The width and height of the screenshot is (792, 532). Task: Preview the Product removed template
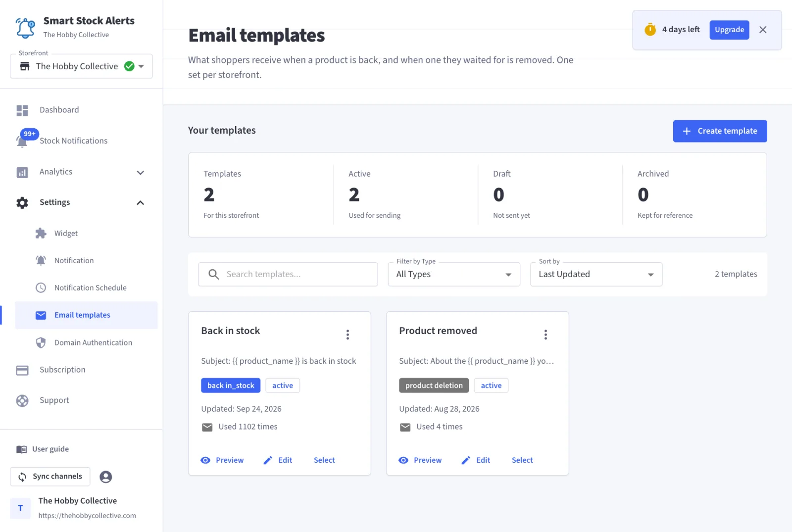(x=420, y=460)
